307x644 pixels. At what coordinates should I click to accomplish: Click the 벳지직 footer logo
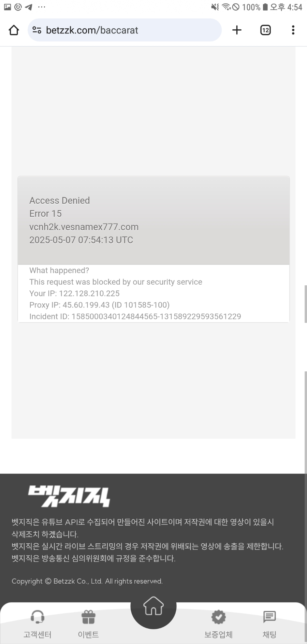[69, 496]
